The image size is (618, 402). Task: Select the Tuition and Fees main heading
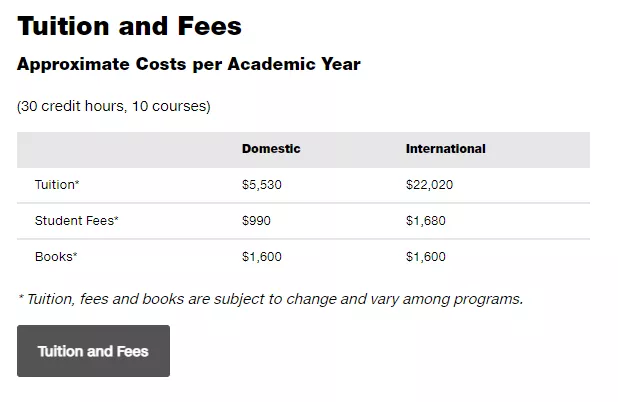coord(129,26)
